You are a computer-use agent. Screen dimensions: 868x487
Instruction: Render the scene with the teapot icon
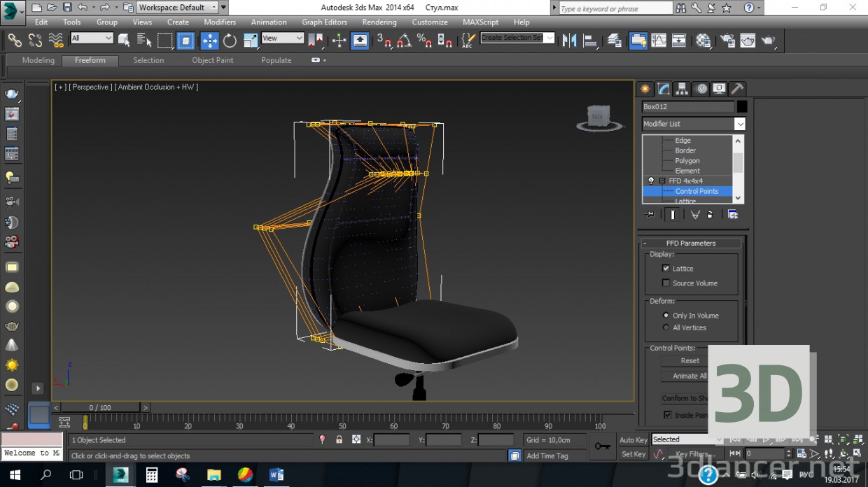pyautogui.click(x=769, y=41)
